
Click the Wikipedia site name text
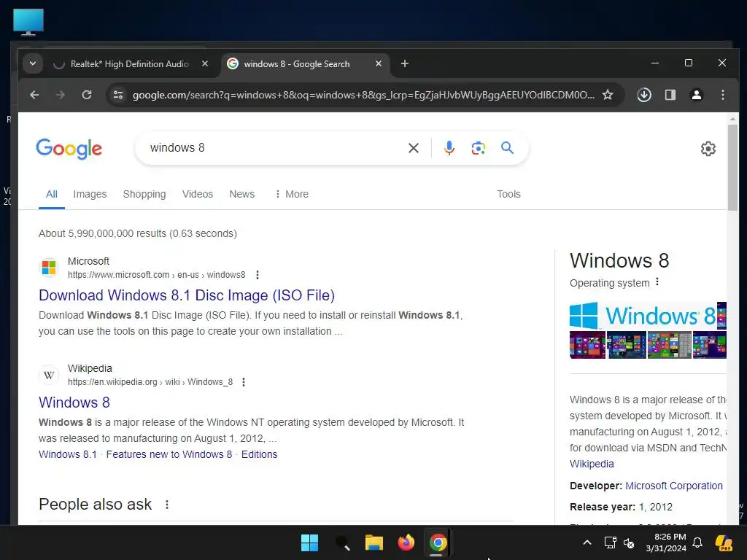(x=90, y=368)
